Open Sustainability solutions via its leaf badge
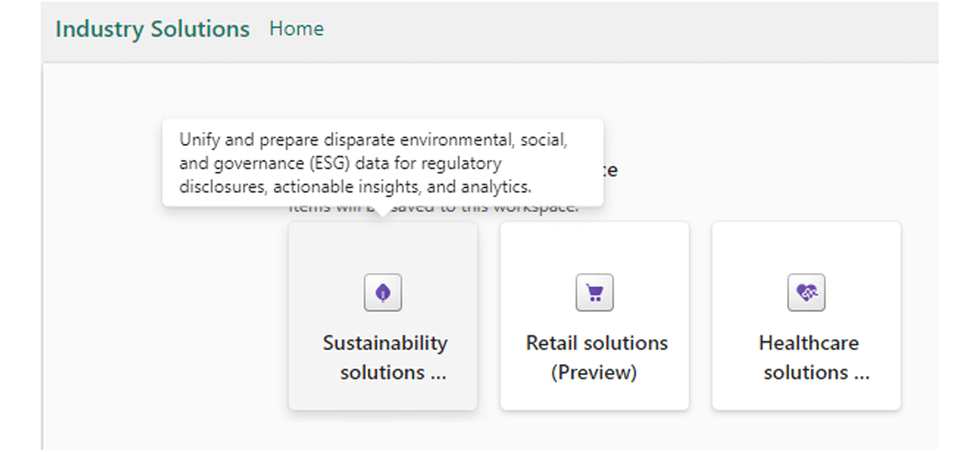This screenshot has height=452, width=980. click(382, 292)
